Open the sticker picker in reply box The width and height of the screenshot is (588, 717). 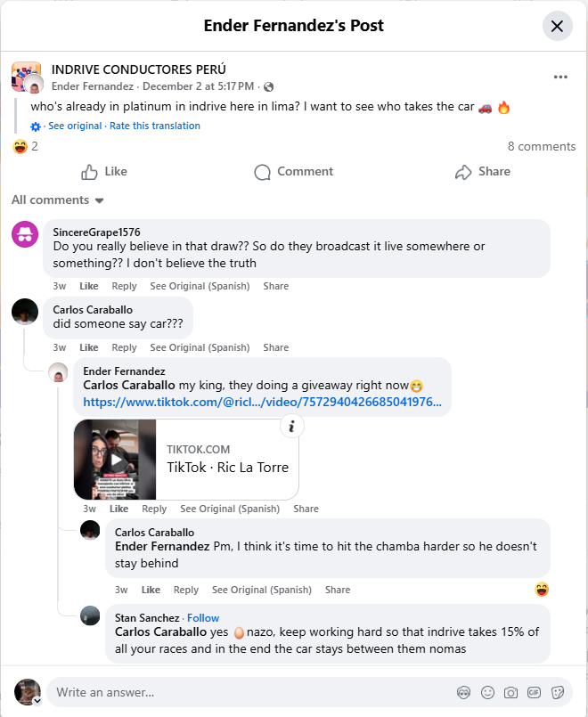coord(558,692)
